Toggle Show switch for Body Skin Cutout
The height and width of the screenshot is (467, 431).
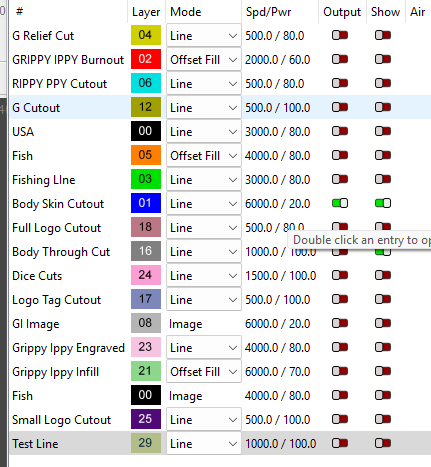tap(383, 203)
